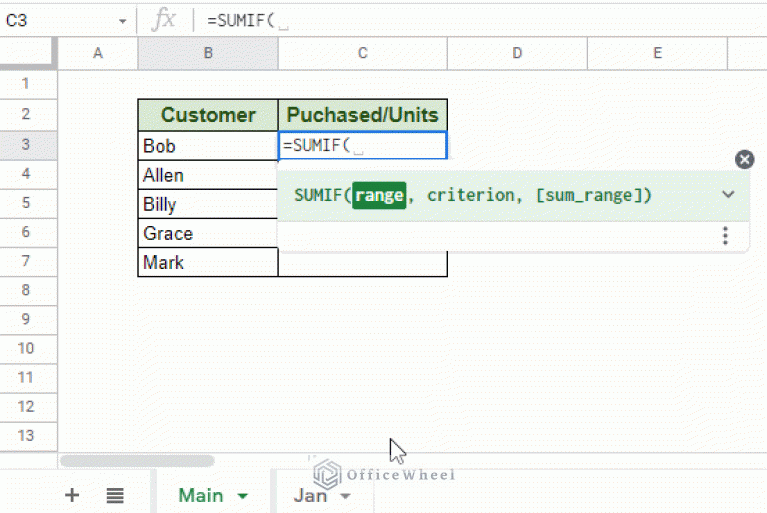Click the horizontal scrollbar thumb

pos(137,461)
